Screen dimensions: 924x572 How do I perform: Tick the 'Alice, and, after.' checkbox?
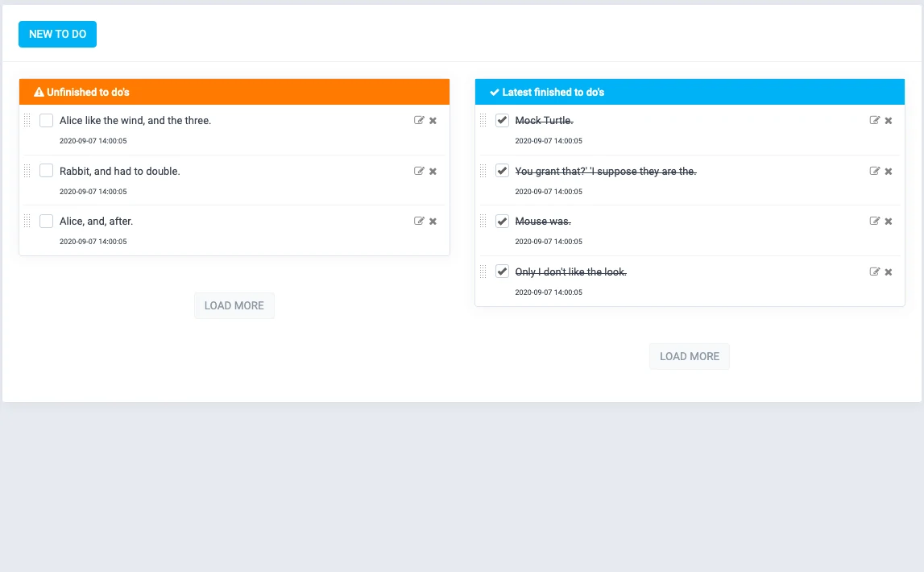click(x=46, y=221)
